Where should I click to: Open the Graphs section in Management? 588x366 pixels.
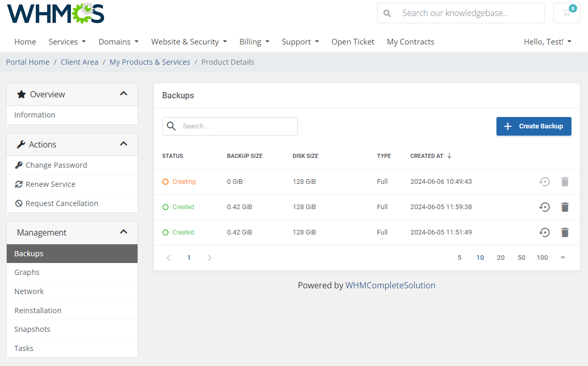(26, 272)
